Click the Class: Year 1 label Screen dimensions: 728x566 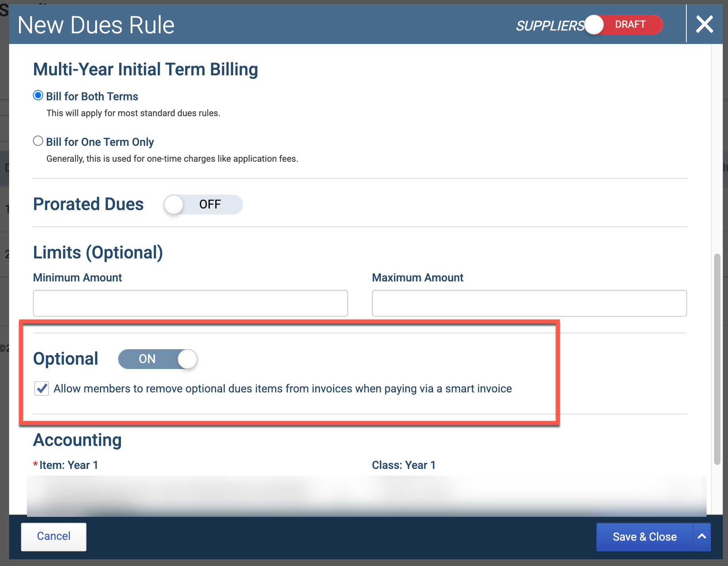pyautogui.click(x=404, y=465)
